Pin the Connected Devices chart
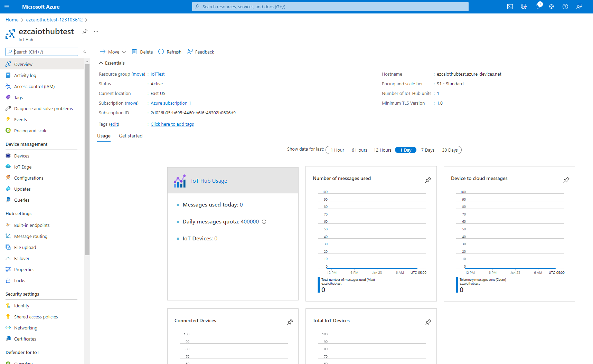 (x=290, y=322)
